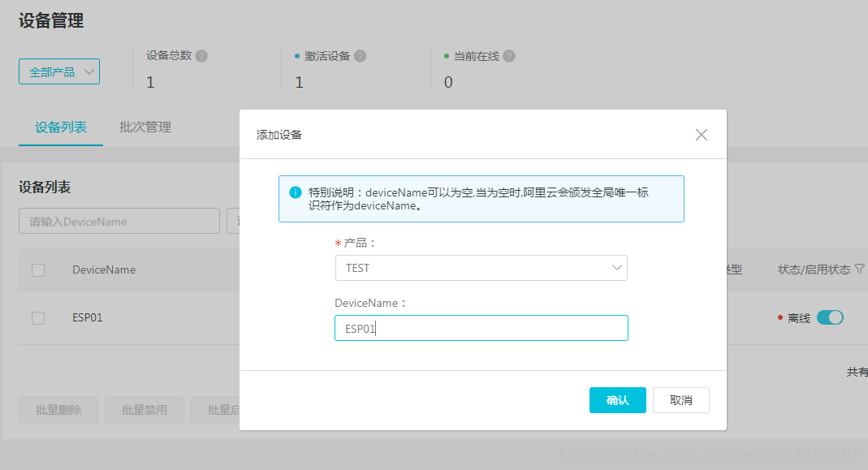
Task: Click the green dot beside 当前在线
Action: coord(445,55)
